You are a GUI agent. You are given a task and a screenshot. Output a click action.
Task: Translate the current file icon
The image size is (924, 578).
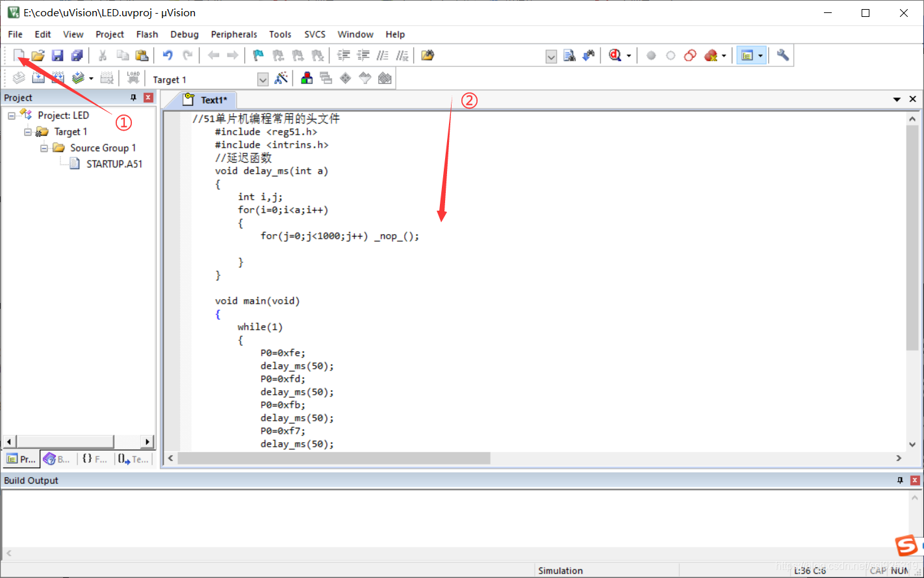click(x=19, y=79)
